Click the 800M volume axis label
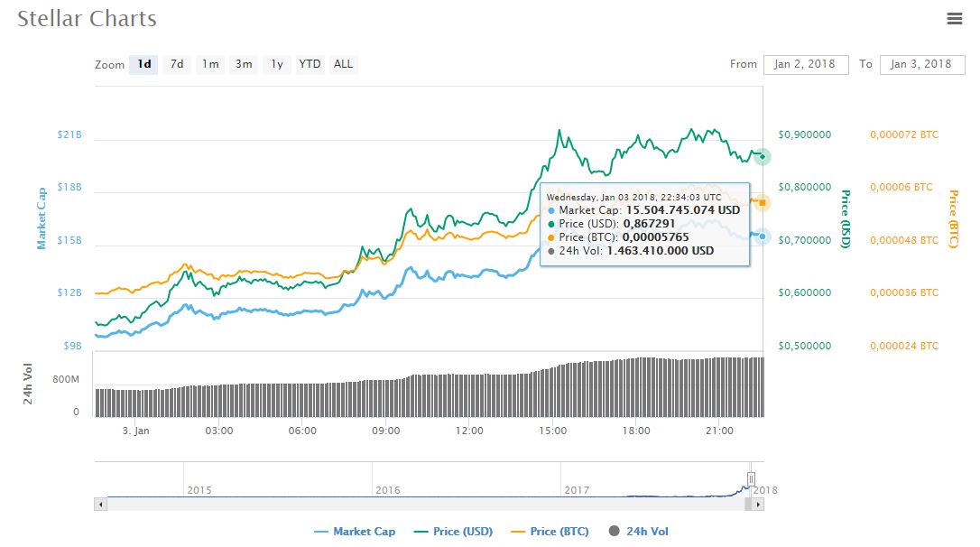 66,379
